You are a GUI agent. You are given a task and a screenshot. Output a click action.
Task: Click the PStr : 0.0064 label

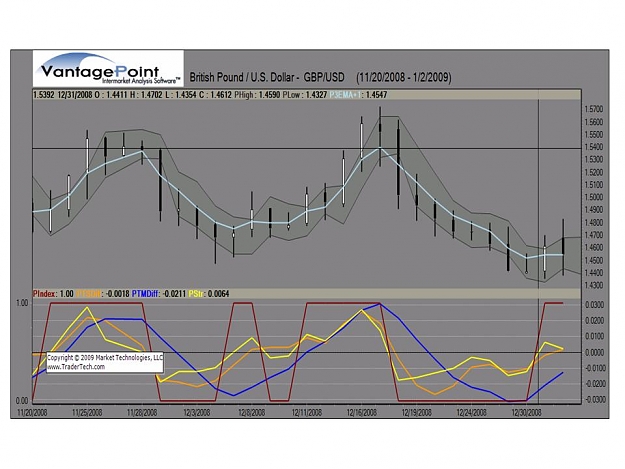click(x=209, y=294)
